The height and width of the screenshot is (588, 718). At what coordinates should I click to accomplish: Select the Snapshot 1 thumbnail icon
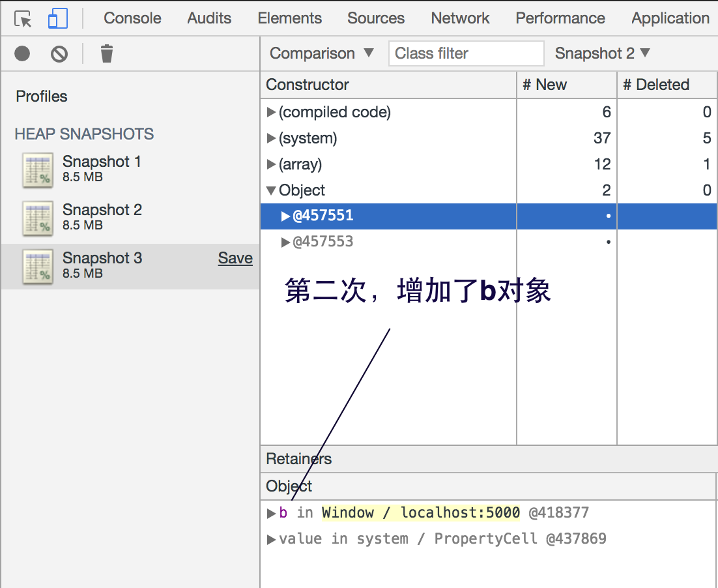click(38, 170)
